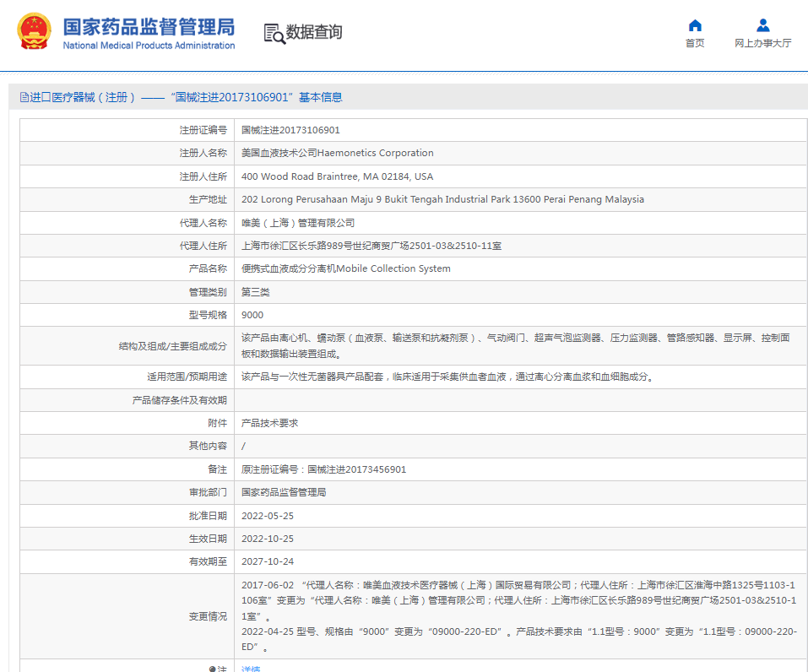
Task: Click registration number value 国械注进20173106901
Action: [x=290, y=130]
